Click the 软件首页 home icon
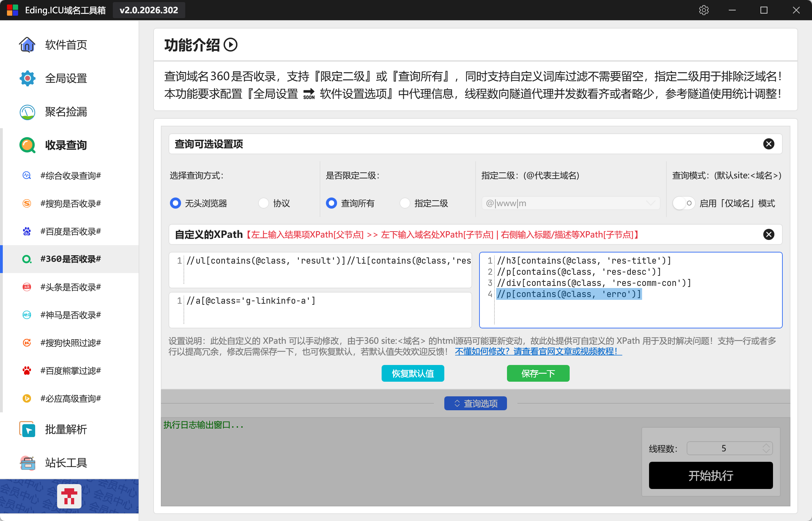 pyautogui.click(x=27, y=45)
